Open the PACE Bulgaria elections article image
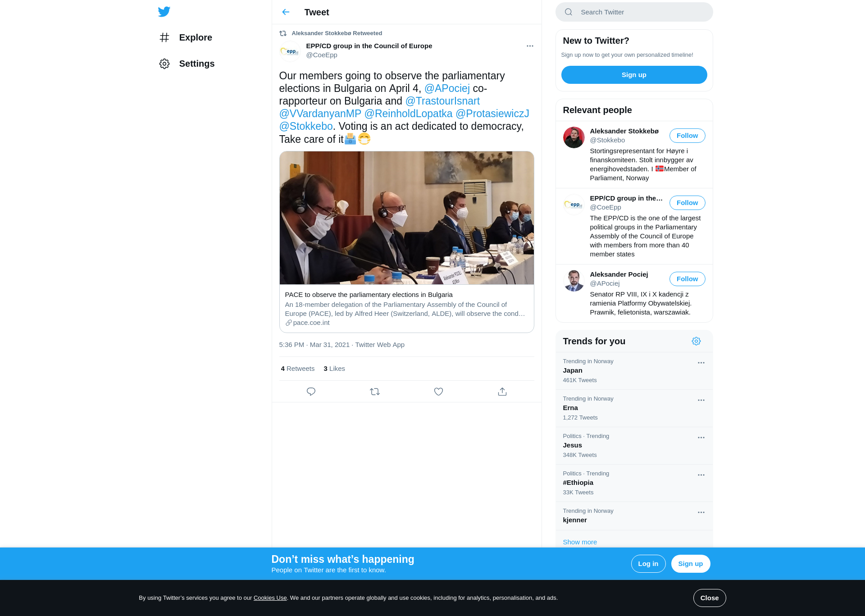The width and height of the screenshot is (865, 616). (x=406, y=218)
